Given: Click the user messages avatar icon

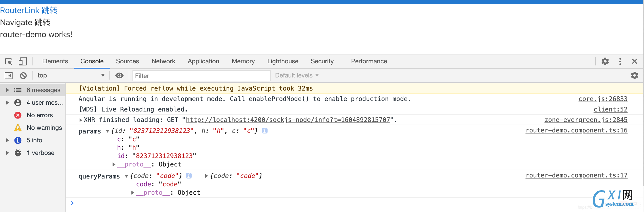Looking at the screenshot, I should pos(18,103).
